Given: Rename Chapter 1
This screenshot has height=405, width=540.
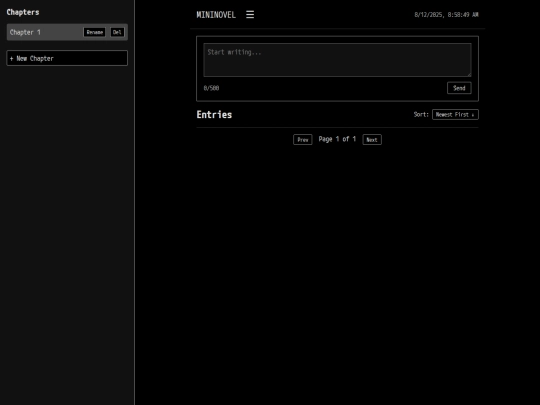Looking at the screenshot, I should tap(94, 32).
